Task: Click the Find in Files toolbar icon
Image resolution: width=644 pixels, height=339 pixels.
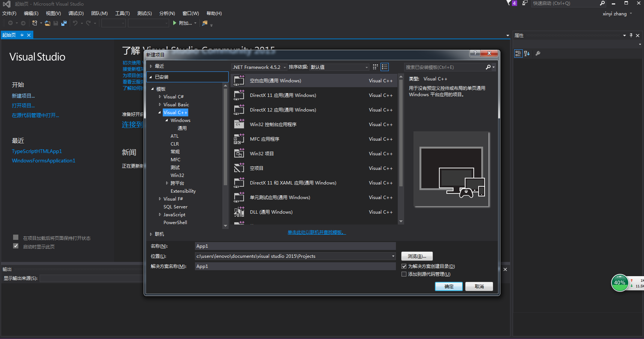Action: coord(205,23)
